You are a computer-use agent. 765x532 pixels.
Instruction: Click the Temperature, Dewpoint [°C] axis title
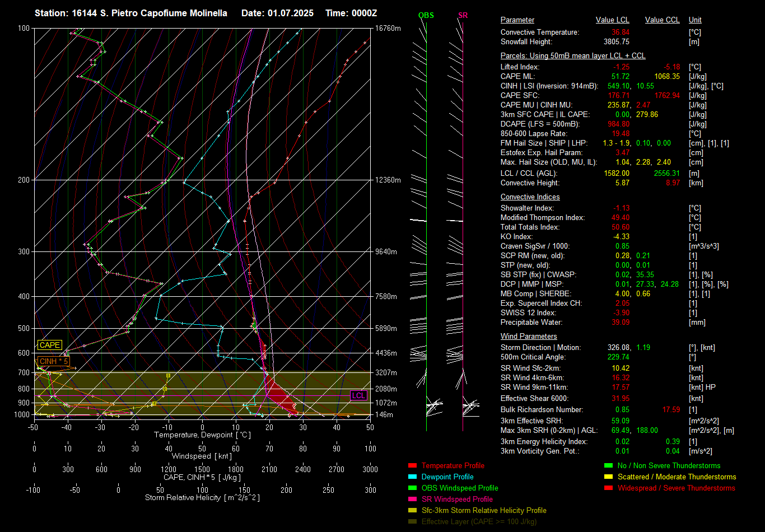coord(202,435)
